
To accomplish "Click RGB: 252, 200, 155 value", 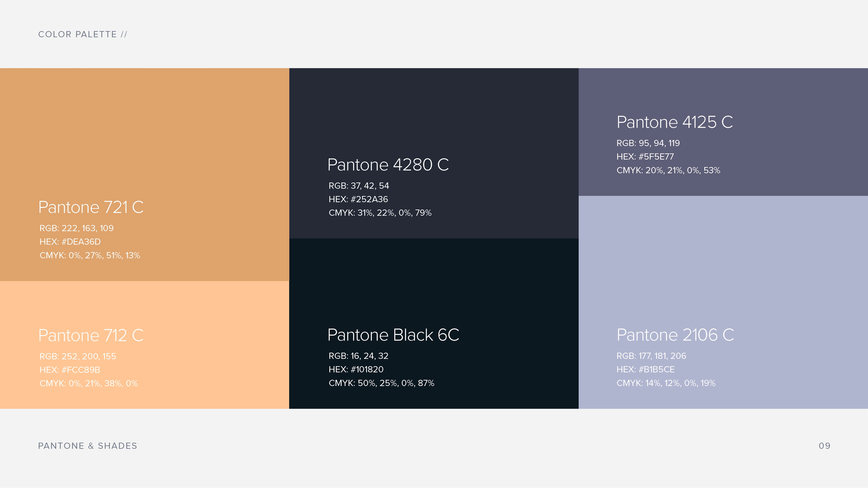I will coord(78,356).
